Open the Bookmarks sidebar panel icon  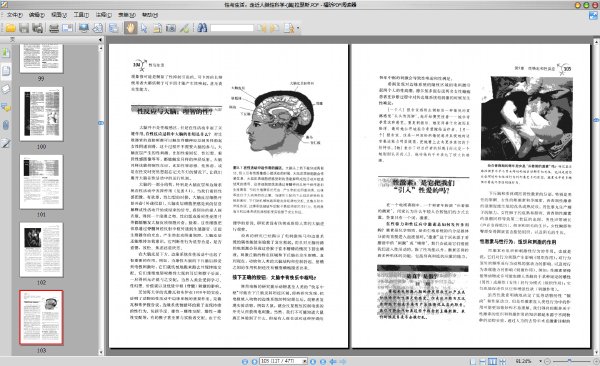tap(5, 52)
